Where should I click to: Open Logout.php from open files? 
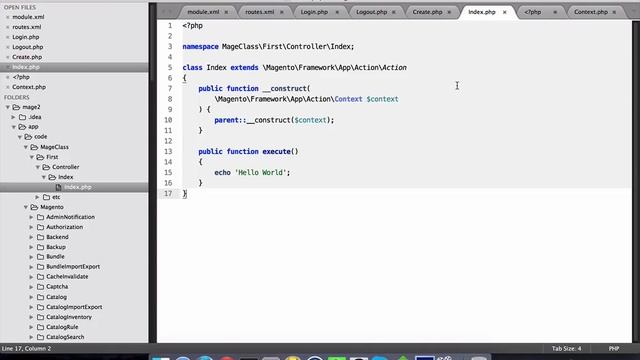(27, 47)
